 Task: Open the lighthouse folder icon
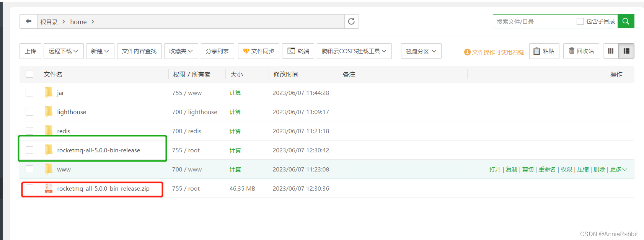tap(49, 111)
